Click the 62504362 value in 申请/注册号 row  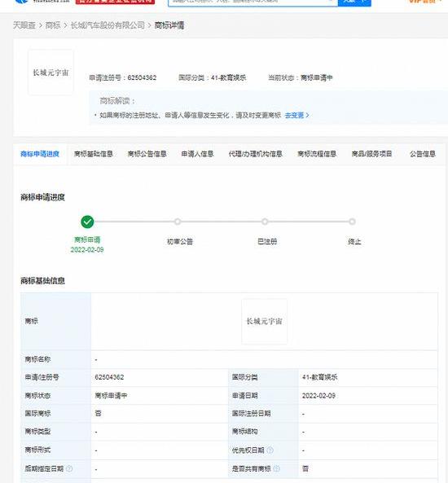click(109, 377)
